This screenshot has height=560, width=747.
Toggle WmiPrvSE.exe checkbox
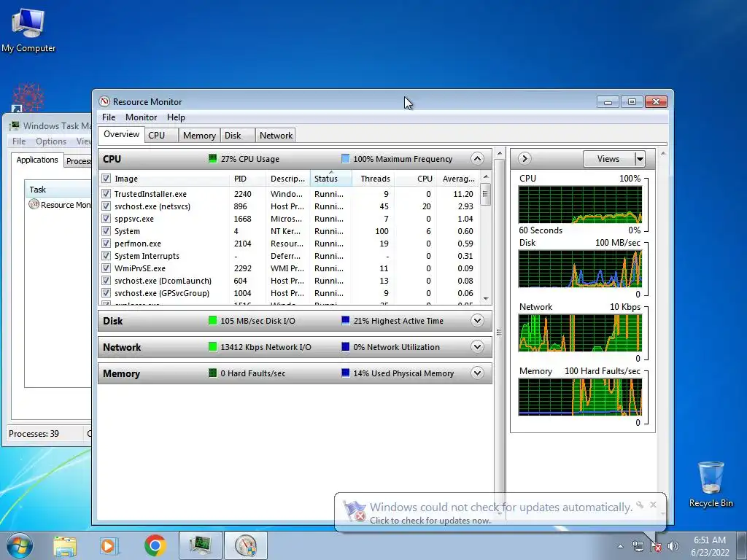click(107, 268)
